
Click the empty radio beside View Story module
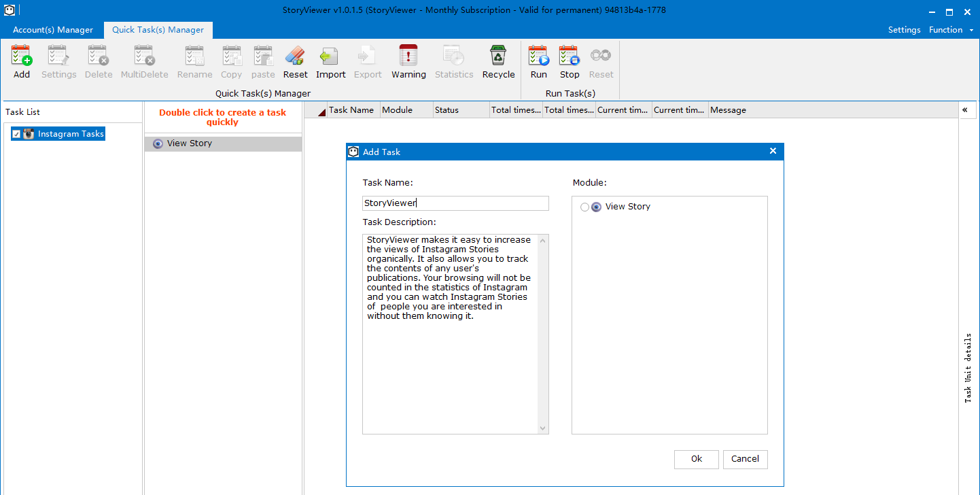tap(584, 207)
